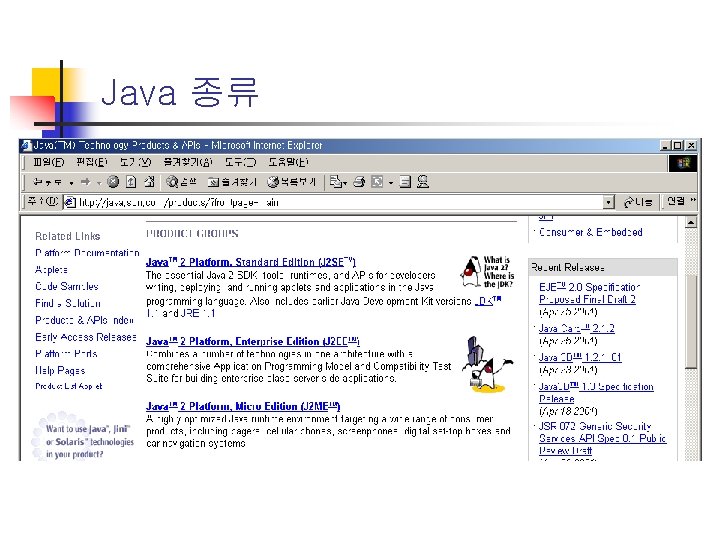Open Consumer & Embedded link

click(x=591, y=232)
